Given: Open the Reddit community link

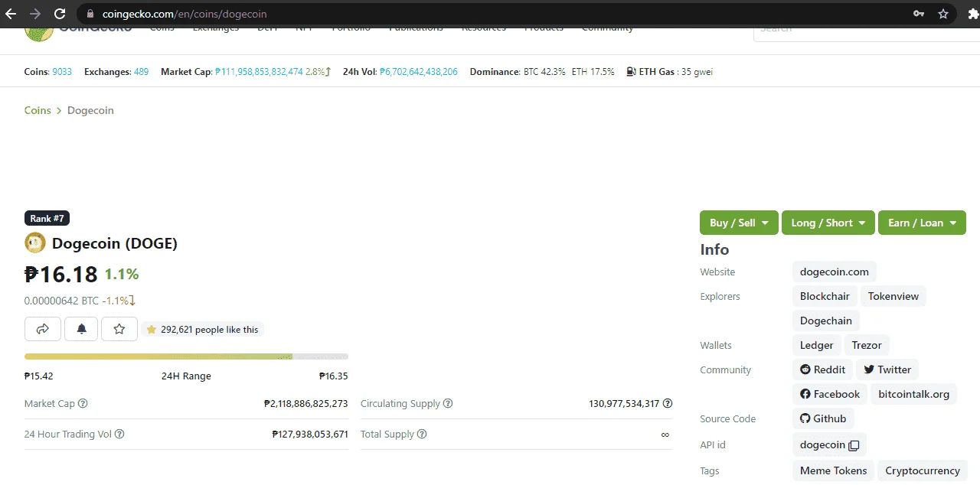Looking at the screenshot, I should tap(822, 369).
